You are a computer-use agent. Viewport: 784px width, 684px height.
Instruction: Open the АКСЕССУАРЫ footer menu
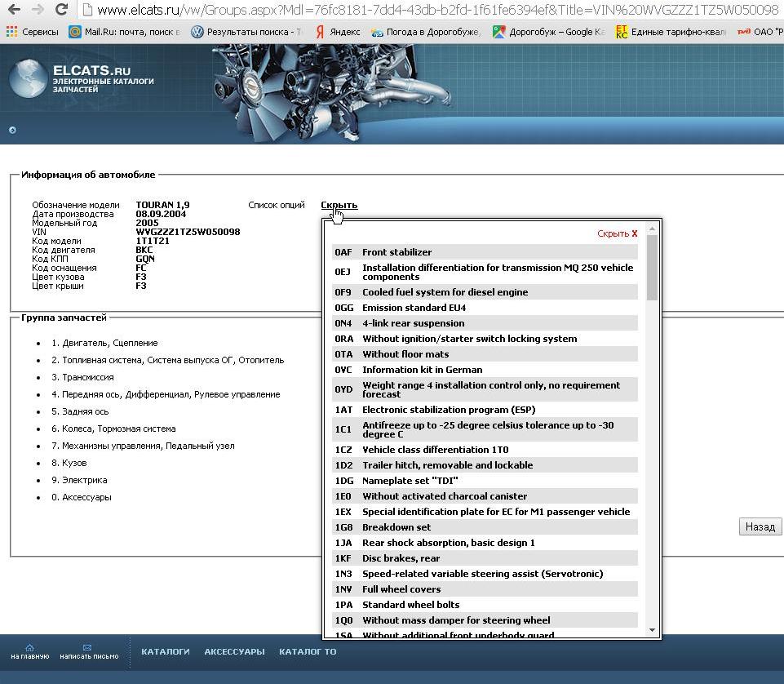click(234, 652)
